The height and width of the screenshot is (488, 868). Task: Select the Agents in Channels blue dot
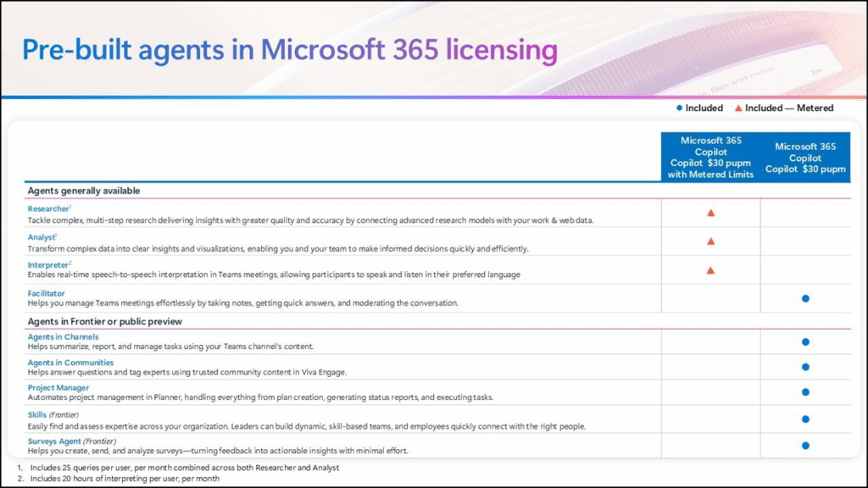805,342
